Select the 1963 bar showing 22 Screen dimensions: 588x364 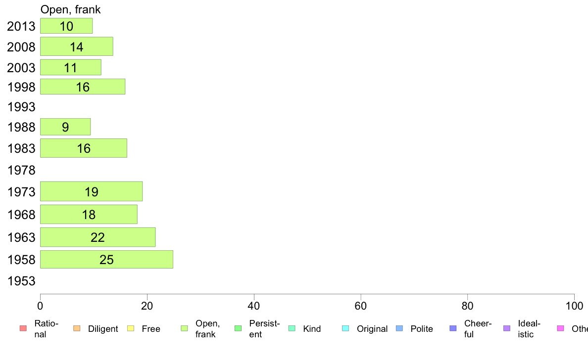(x=98, y=237)
